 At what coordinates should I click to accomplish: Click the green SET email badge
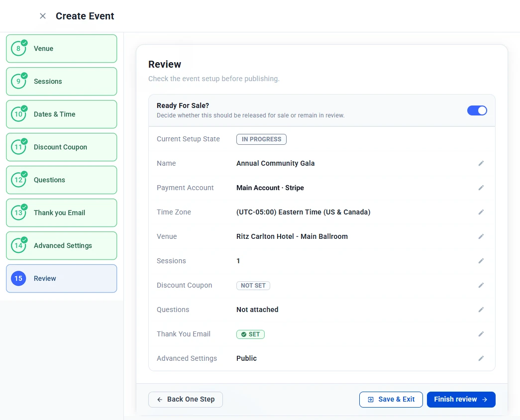pos(250,334)
